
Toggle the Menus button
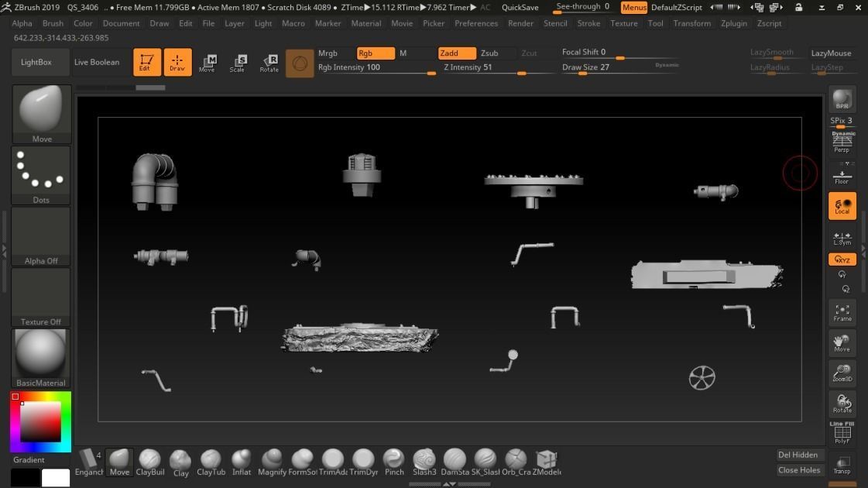coord(634,7)
